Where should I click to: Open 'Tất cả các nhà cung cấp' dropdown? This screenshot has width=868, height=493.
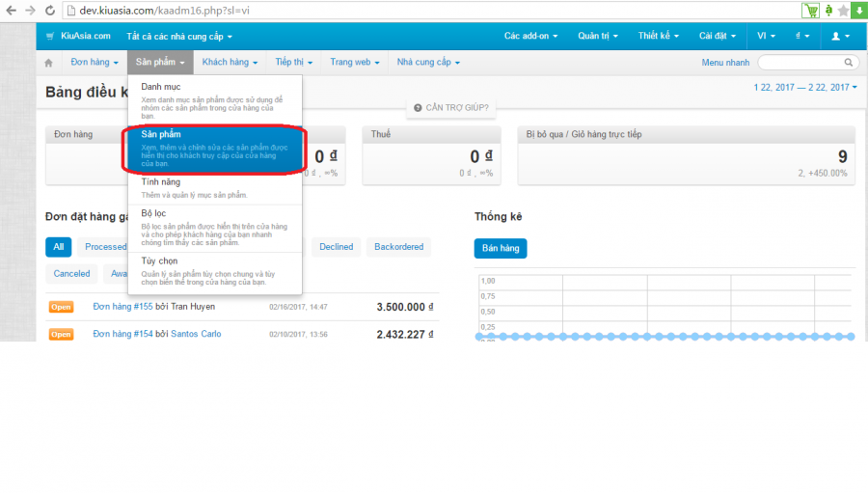click(178, 37)
